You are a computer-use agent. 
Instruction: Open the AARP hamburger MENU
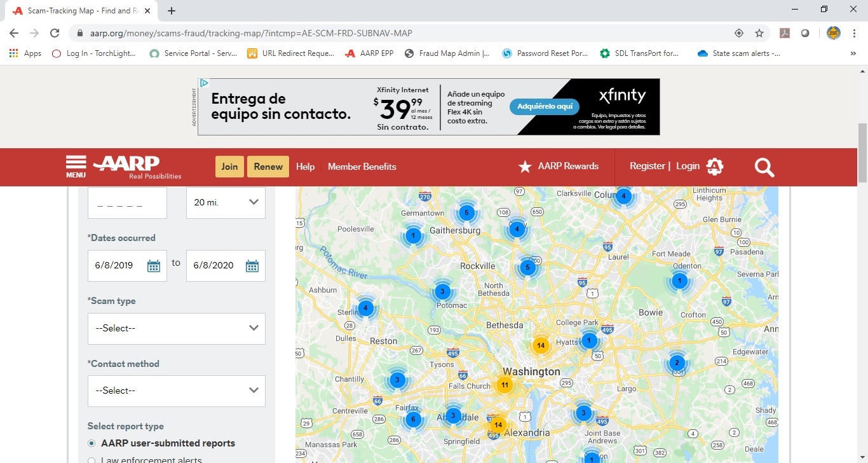(76, 167)
